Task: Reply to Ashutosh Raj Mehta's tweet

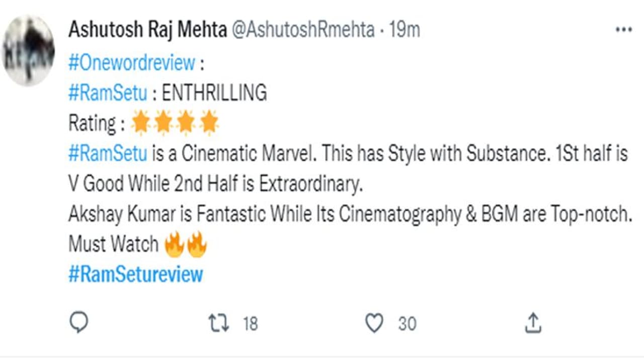Action: click(x=78, y=323)
